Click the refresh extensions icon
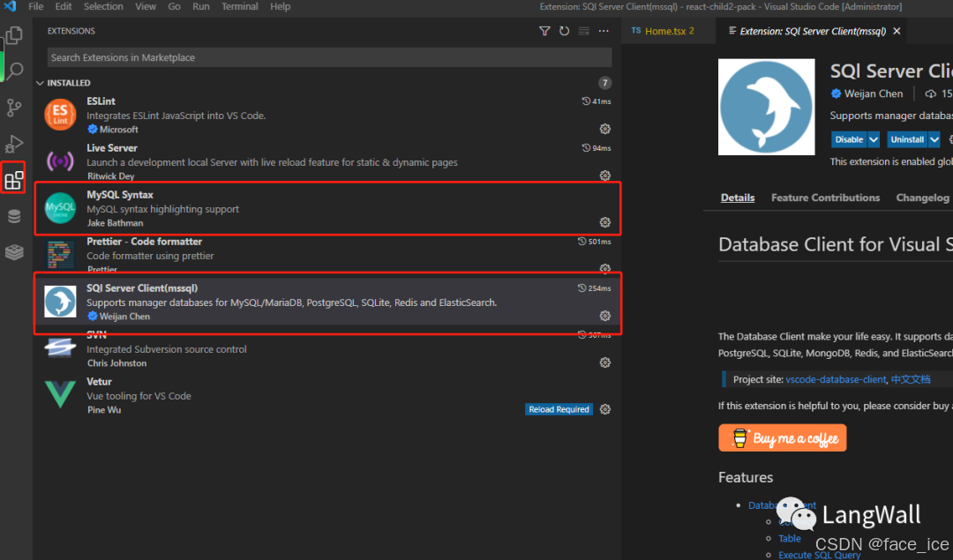Image resolution: width=953 pixels, height=560 pixels. (564, 30)
